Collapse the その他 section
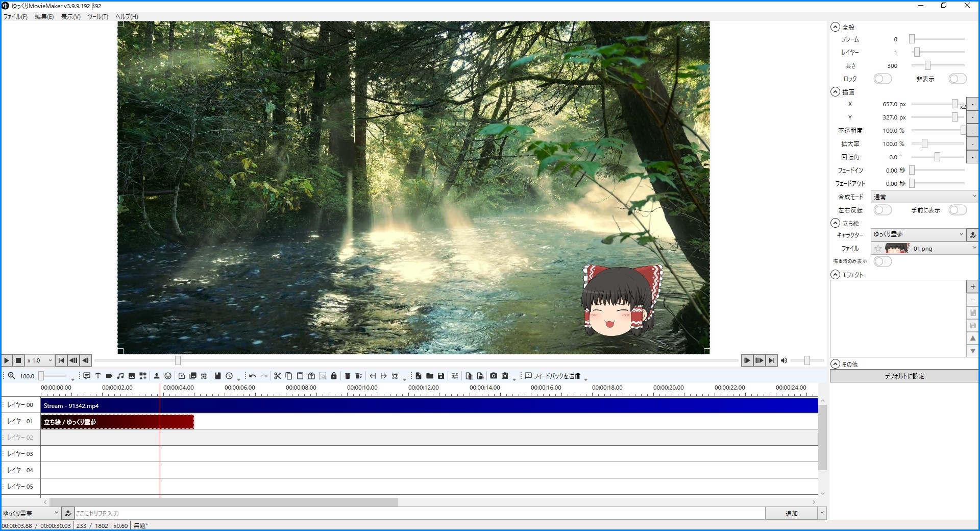 (x=835, y=364)
